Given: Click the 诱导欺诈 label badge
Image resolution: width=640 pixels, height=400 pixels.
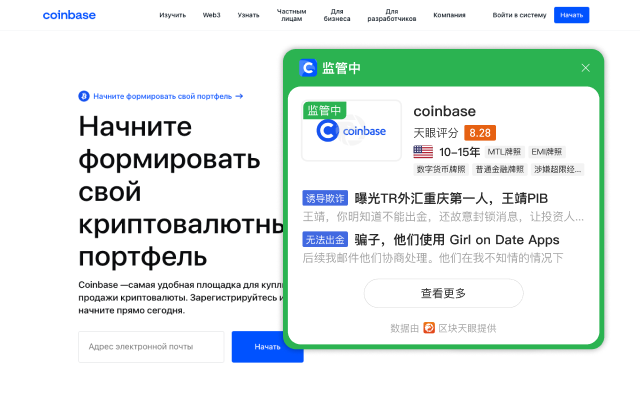Looking at the screenshot, I should pos(325,198).
